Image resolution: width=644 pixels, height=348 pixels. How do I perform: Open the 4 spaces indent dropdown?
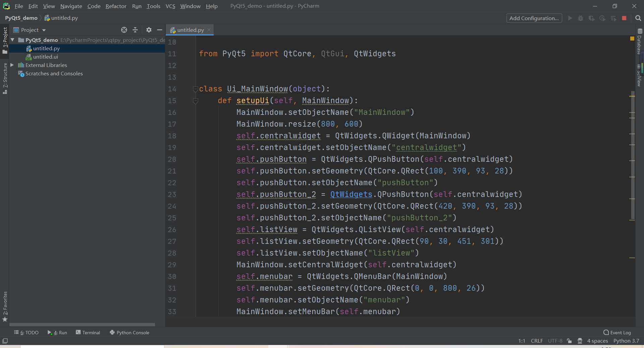tap(597, 341)
